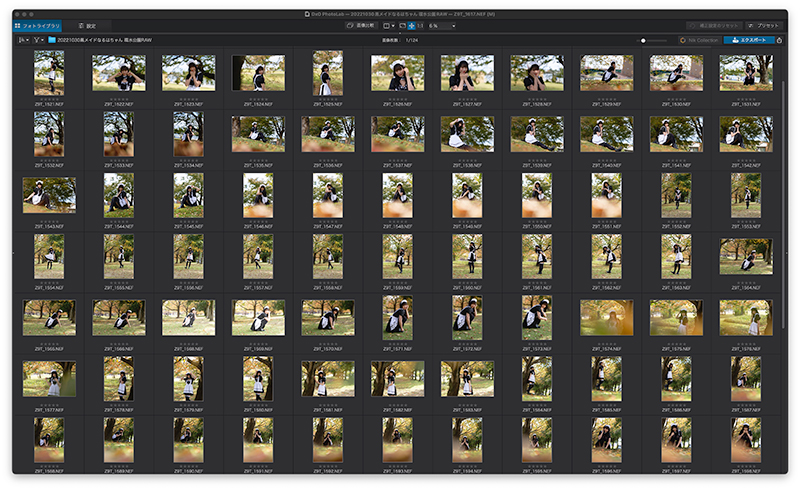Click the file name Z9T_1546.NEF
This screenshot has height=489, width=800.
(258, 227)
